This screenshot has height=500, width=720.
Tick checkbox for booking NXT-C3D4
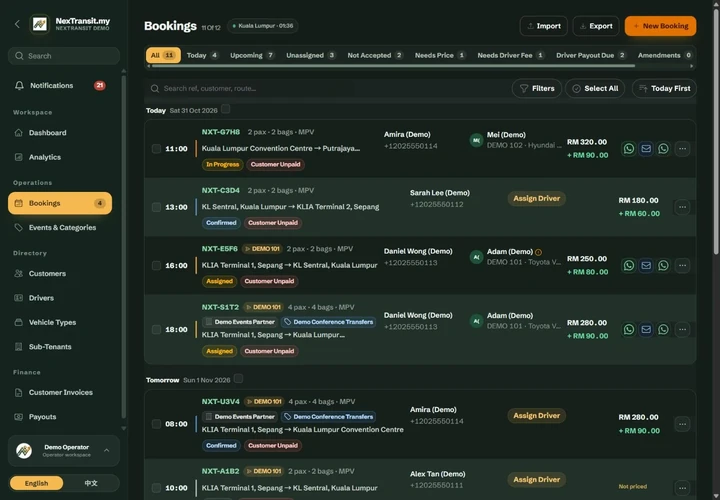[156, 207]
